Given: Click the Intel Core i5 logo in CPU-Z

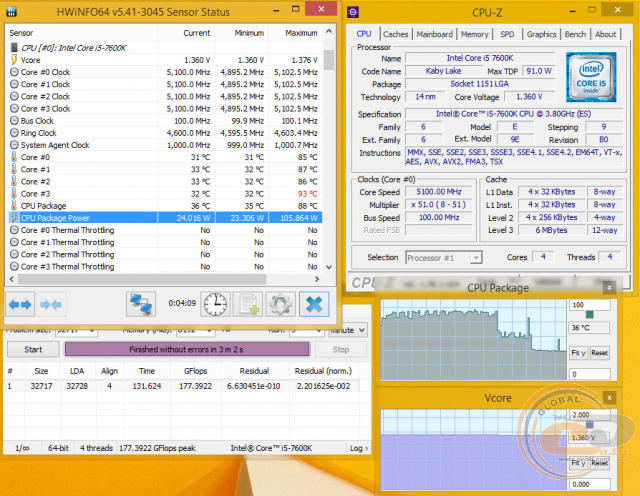Looking at the screenshot, I should [x=591, y=77].
